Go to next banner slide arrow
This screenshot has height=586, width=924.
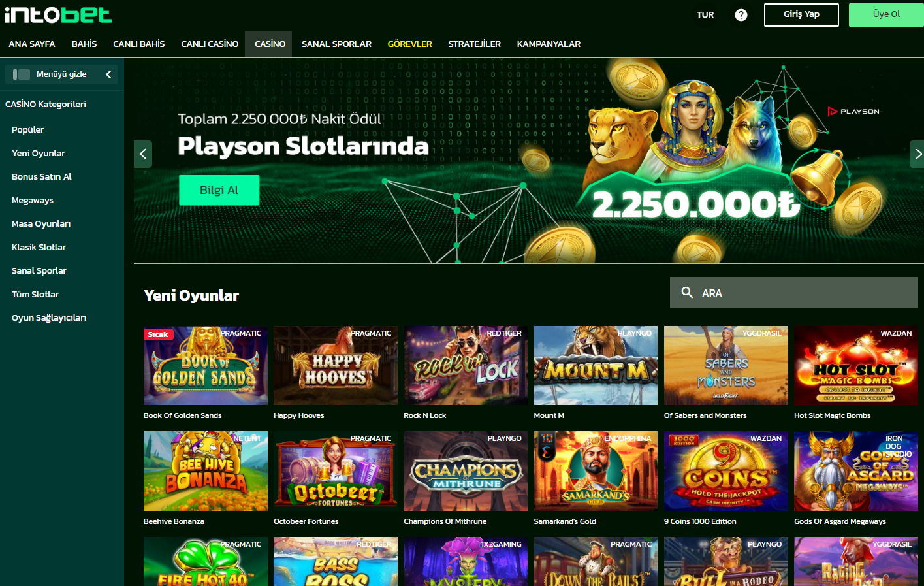(x=917, y=154)
